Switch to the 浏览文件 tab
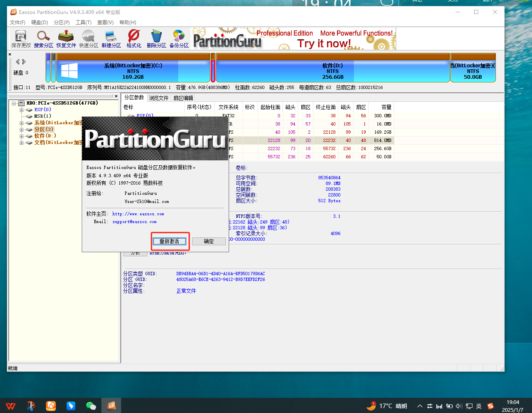532x413 pixels. coord(158,98)
